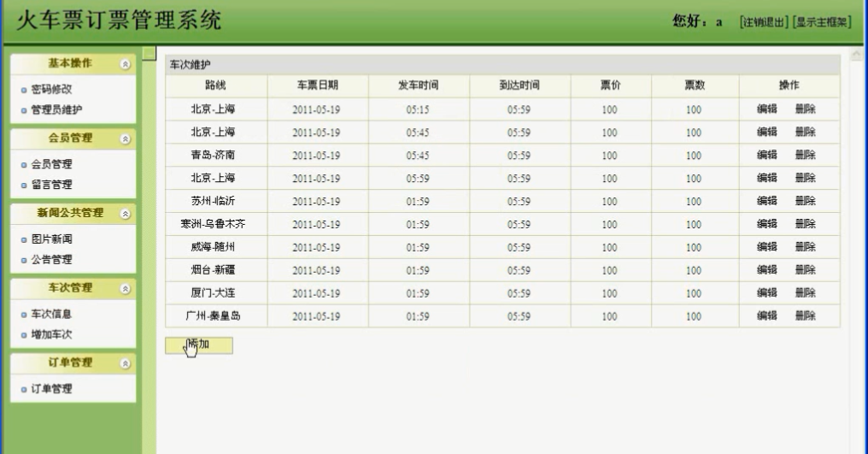Edit the 乌鲁木齐 route row

tap(766, 224)
